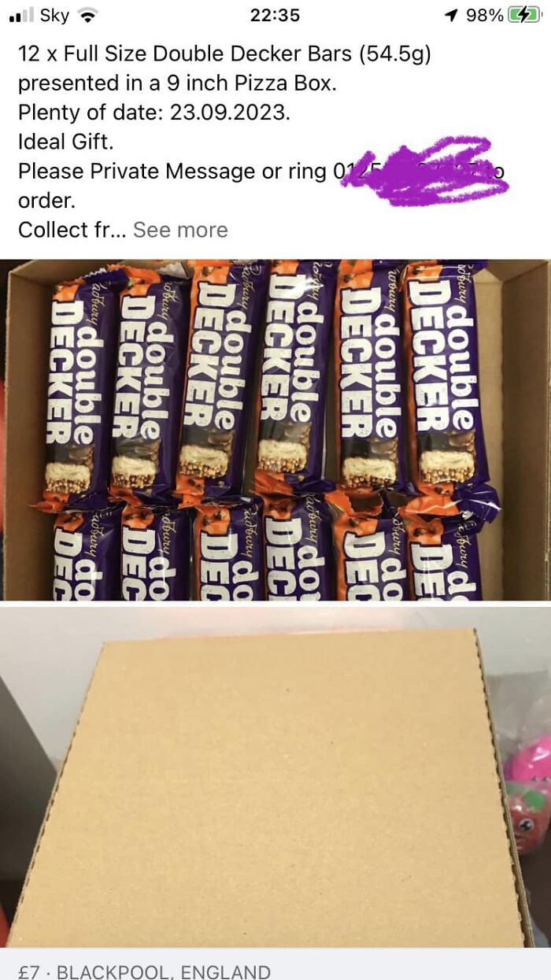Tap the £7 price label
Viewport: 551px width, 980px height.
[28, 971]
